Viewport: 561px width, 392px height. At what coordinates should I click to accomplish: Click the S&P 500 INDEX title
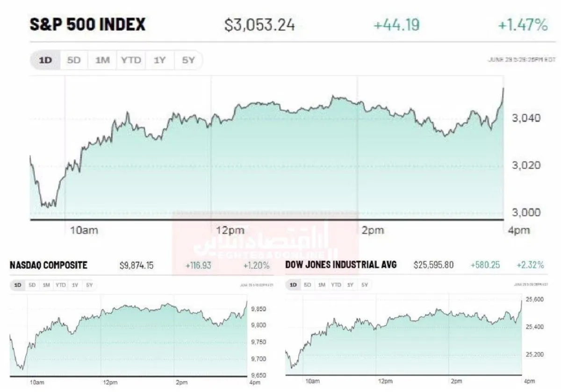pyautogui.click(x=87, y=24)
